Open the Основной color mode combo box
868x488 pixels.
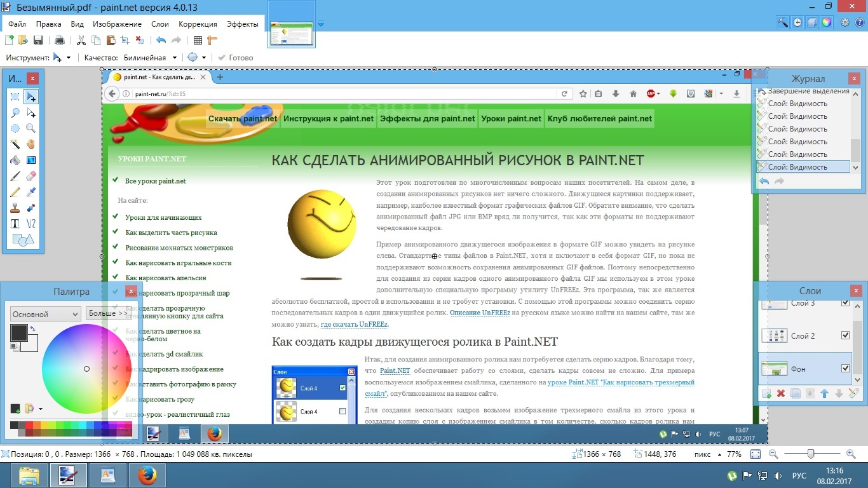coord(44,314)
